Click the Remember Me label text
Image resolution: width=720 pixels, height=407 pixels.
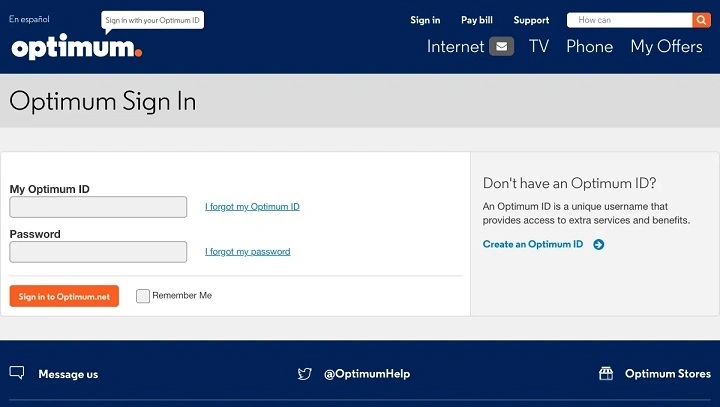point(182,295)
